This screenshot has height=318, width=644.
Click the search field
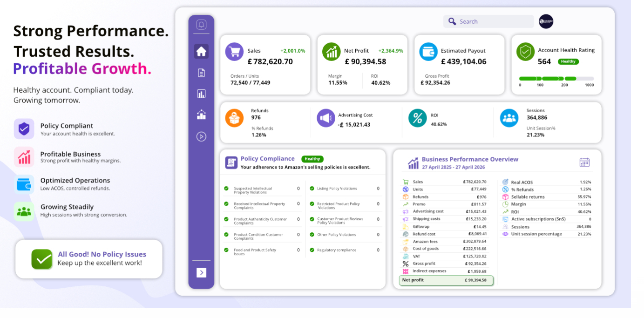488,21
